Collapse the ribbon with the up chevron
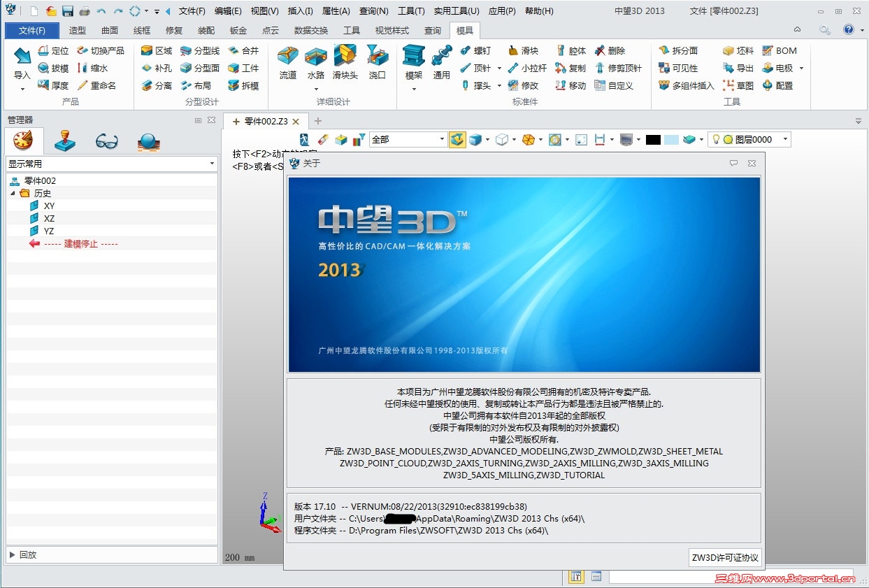 (x=797, y=29)
